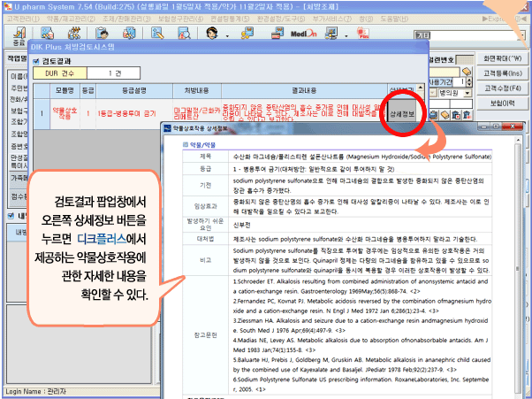Click the 모듈명 column header
The image size is (532, 399).
click(x=65, y=91)
